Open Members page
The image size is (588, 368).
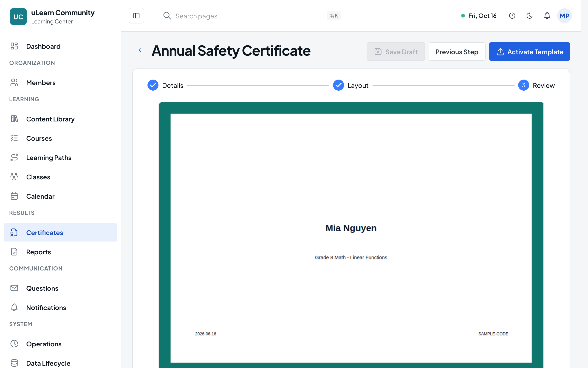click(x=60, y=83)
